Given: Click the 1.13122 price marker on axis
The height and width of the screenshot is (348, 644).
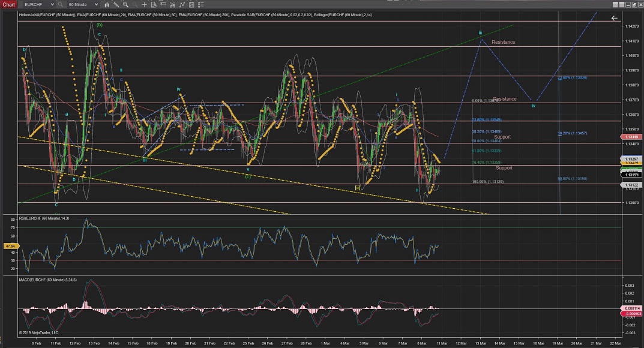Looking at the screenshot, I should click(631, 185).
